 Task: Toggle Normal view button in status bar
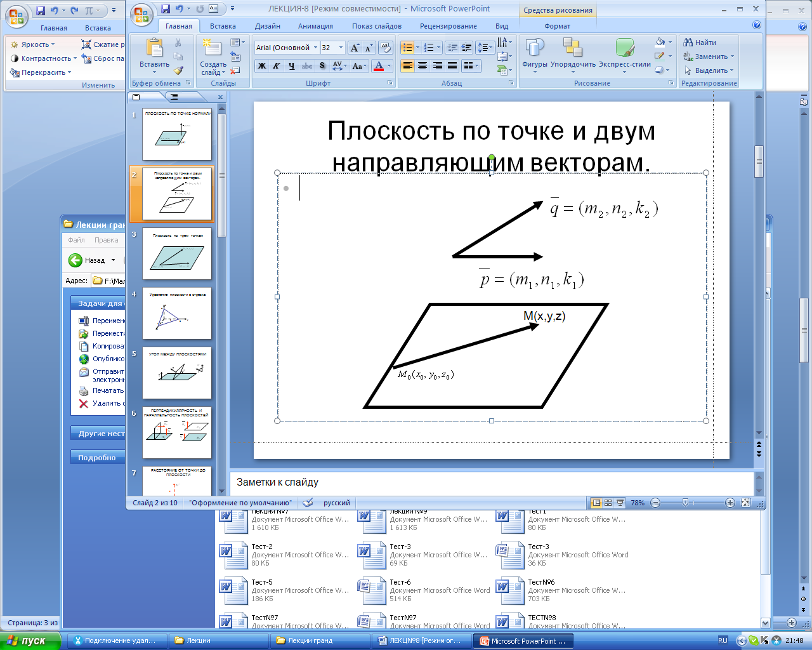(596, 503)
